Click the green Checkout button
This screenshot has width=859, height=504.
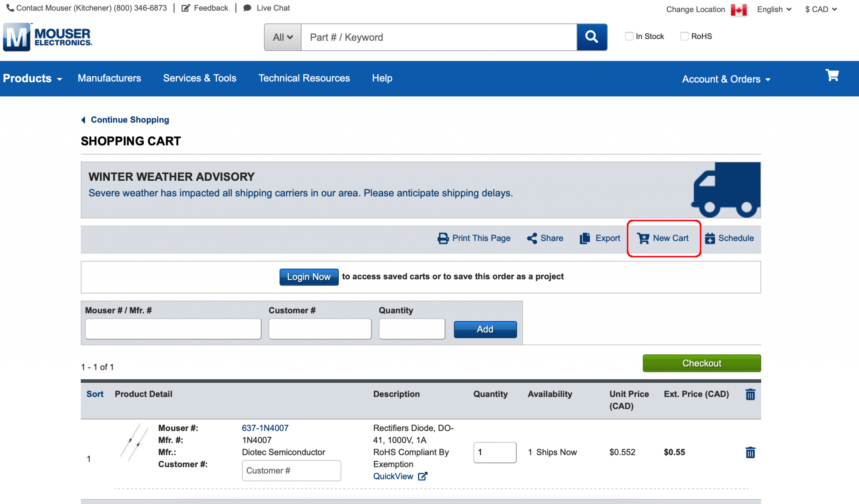point(701,363)
